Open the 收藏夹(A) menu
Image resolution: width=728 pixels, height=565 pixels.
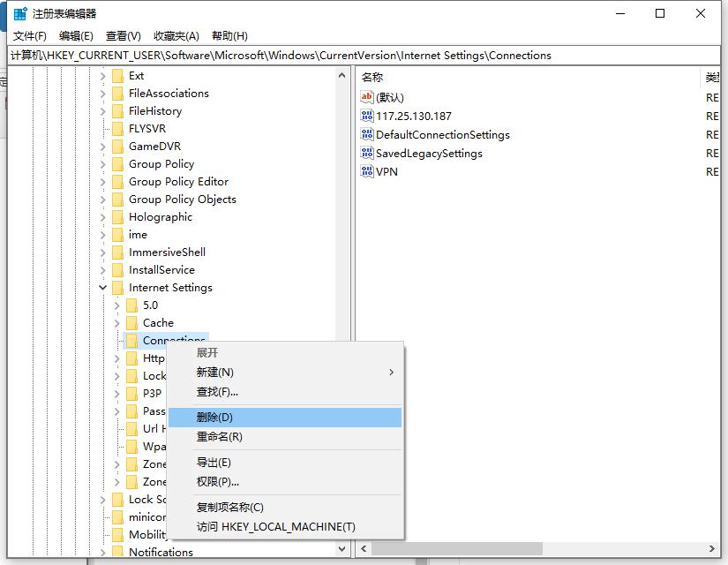point(176,35)
